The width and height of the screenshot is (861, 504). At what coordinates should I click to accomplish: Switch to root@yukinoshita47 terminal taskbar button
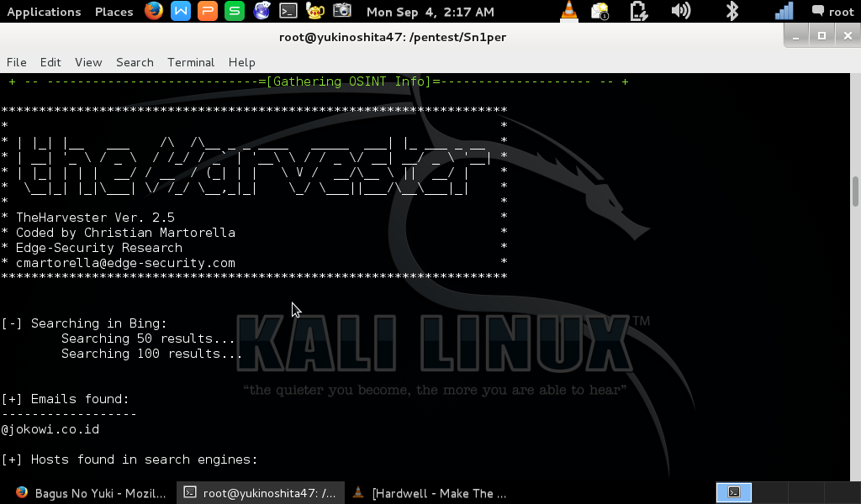(x=261, y=493)
